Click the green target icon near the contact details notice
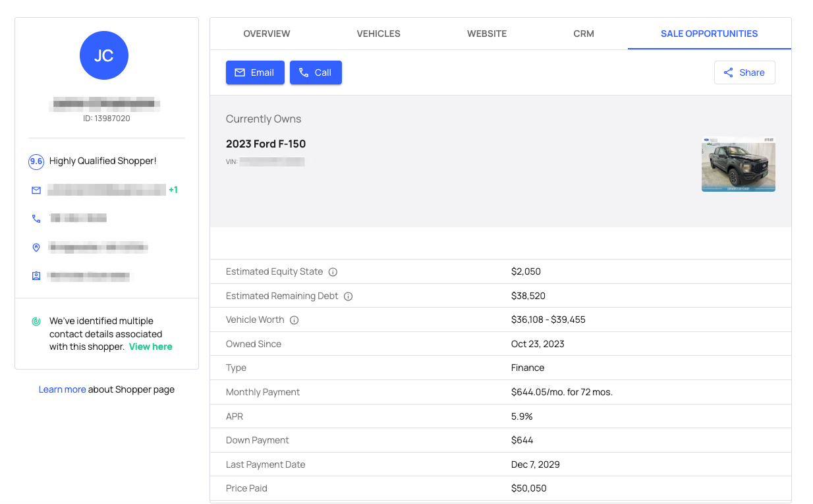The image size is (813, 504). pos(36,321)
